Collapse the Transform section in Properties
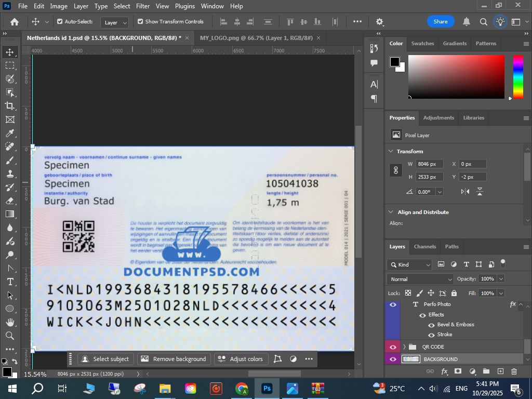This screenshot has width=532, height=399. [x=391, y=152]
